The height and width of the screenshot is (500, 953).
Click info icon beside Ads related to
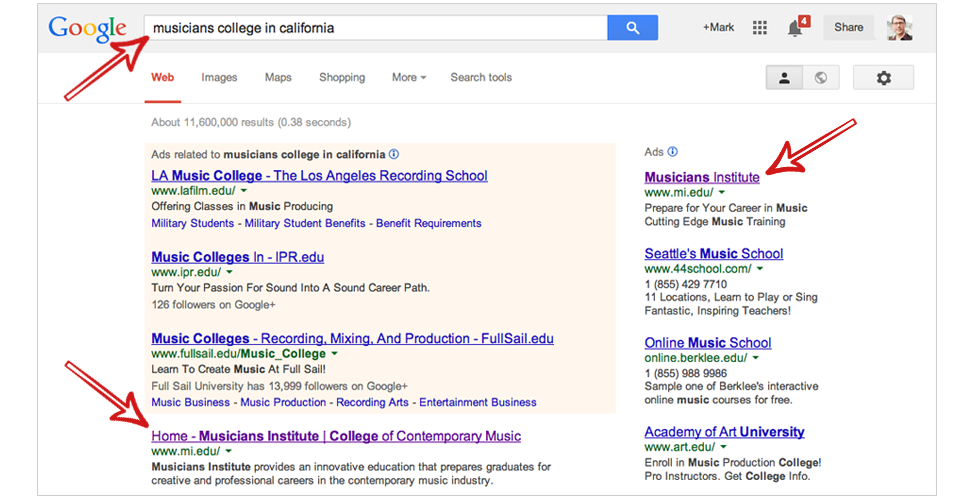[x=394, y=154]
